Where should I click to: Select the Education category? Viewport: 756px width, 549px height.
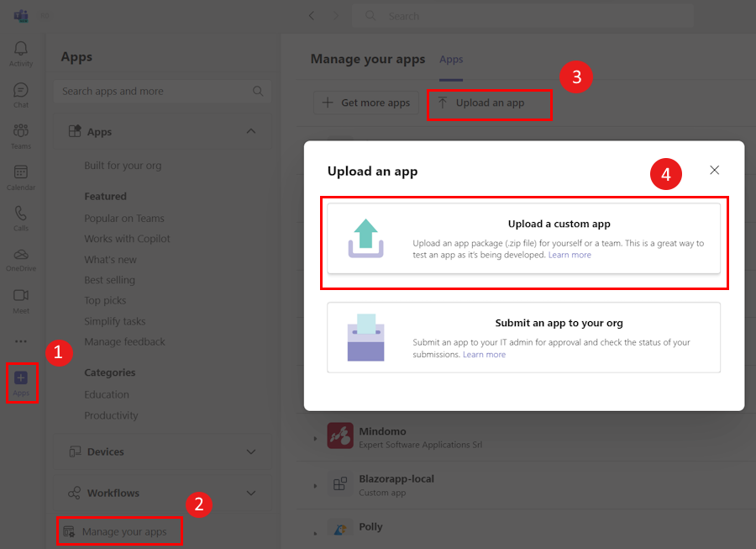107,393
